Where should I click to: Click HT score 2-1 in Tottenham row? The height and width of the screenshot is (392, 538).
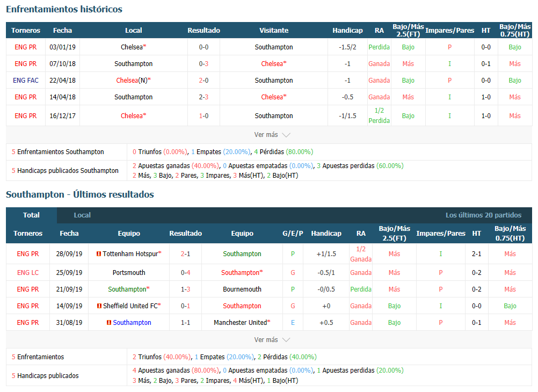click(x=477, y=254)
